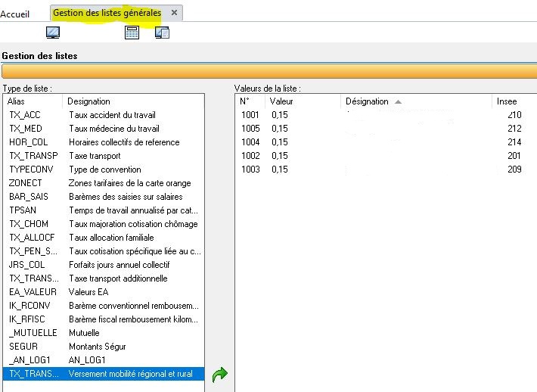This screenshot has width=537, height=392.
Task: Click the Insee column header
Action: 507,101
